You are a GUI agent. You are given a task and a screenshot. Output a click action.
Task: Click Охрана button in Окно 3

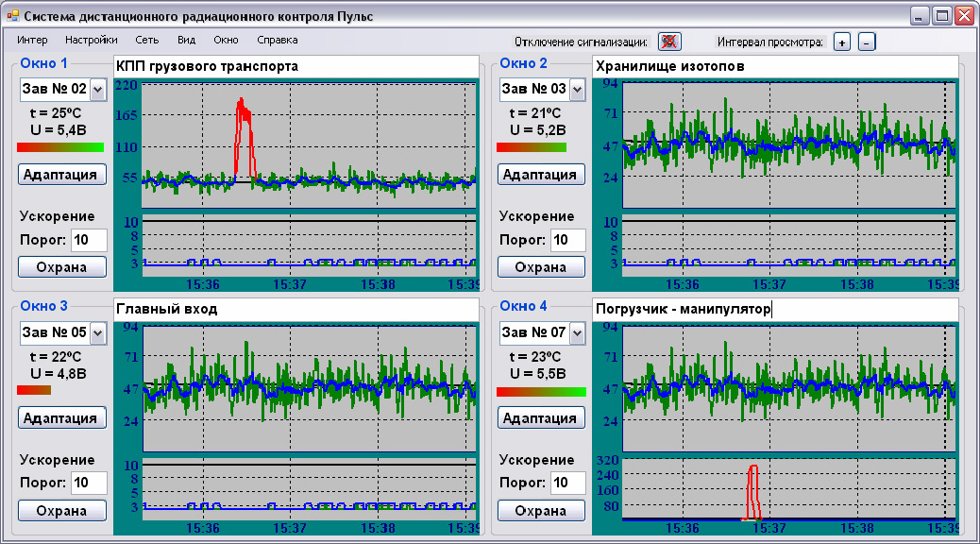point(62,511)
